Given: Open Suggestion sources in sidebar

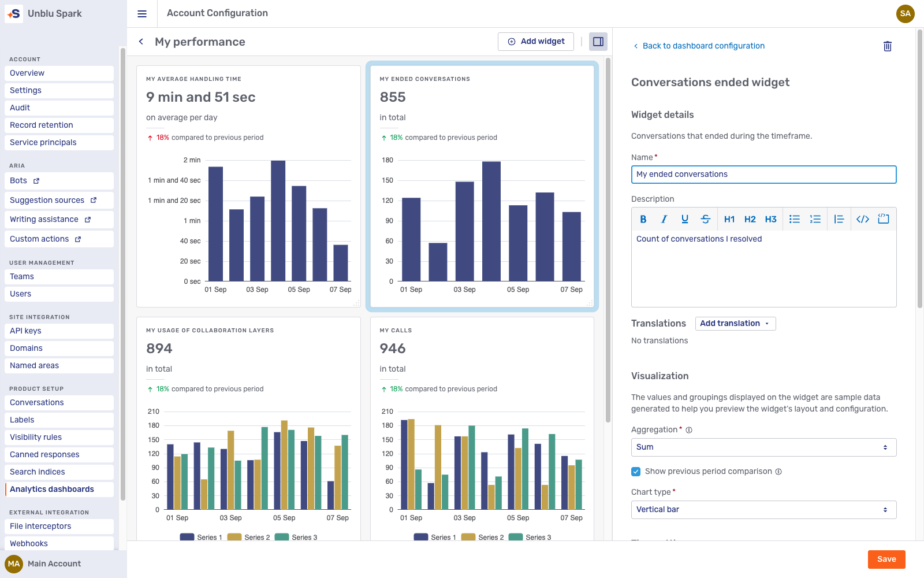Looking at the screenshot, I should click(59, 201).
